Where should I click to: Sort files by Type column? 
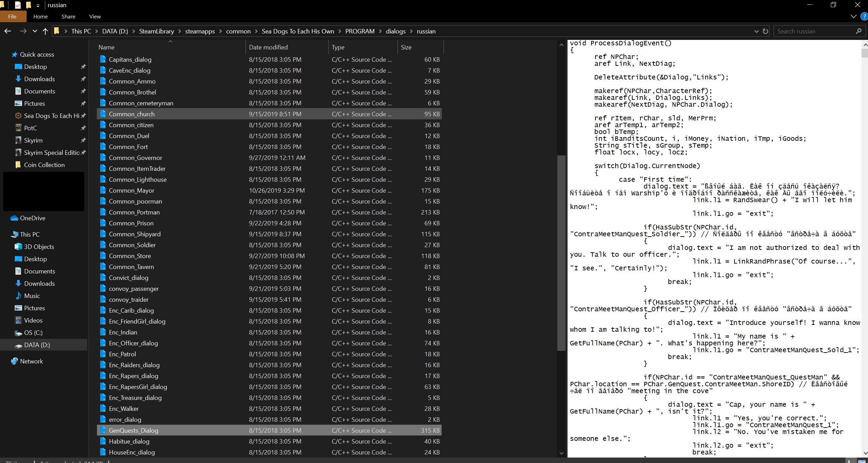click(x=363, y=47)
